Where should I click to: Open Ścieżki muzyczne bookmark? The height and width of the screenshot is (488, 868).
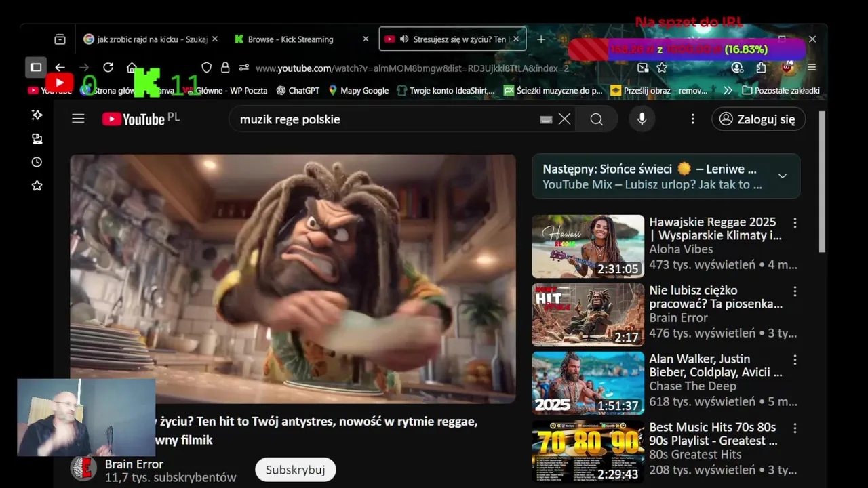tap(553, 90)
